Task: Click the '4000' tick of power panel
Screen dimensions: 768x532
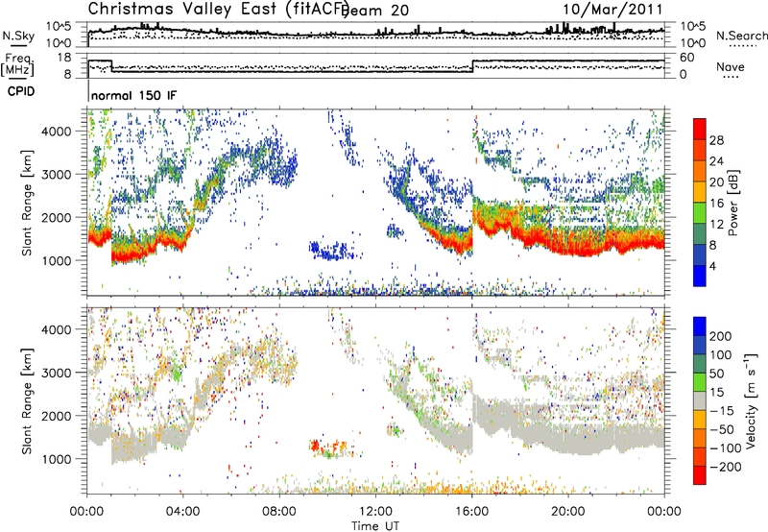Action: click(x=56, y=132)
